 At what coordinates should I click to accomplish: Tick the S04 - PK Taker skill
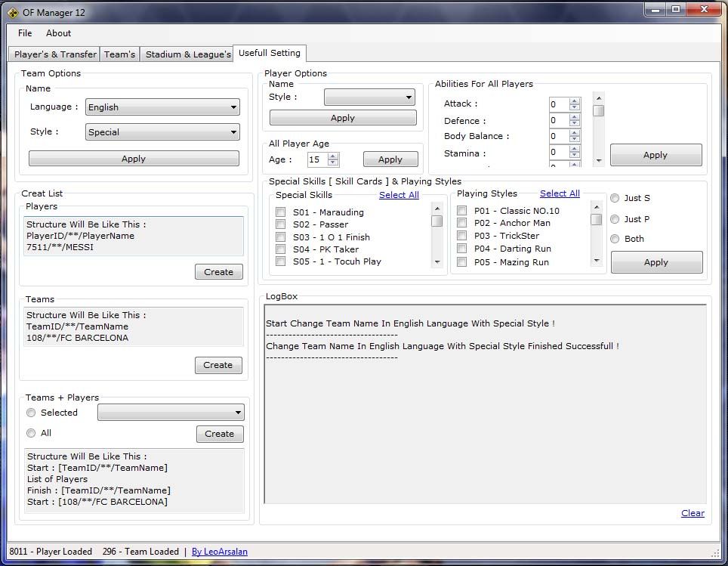tap(281, 249)
